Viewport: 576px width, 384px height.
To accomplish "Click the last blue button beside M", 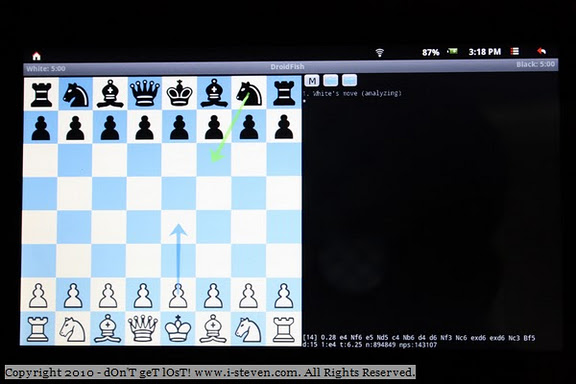I will point(349,80).
